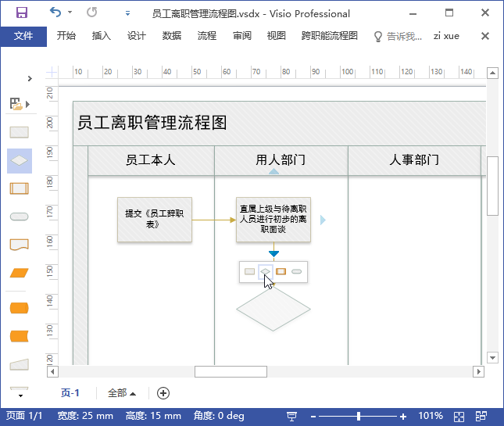
Task: Select the 用人部门 swimlane header
Action: point(281,160)
